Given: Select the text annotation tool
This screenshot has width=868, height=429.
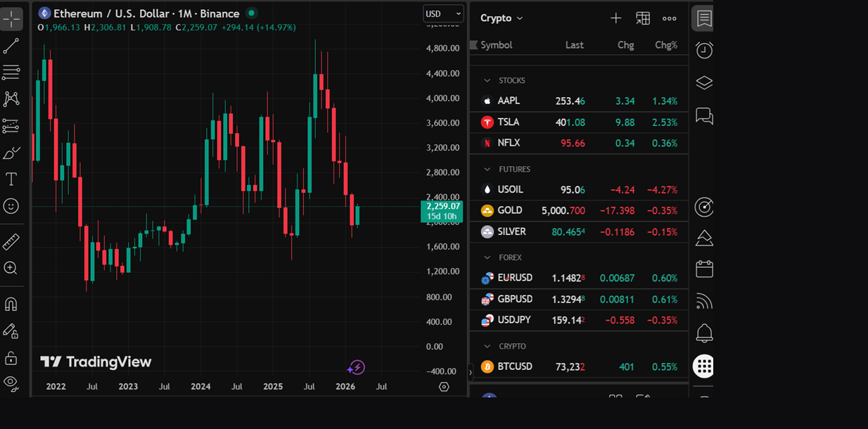Looking at the screenshot, I should (11, 179).
